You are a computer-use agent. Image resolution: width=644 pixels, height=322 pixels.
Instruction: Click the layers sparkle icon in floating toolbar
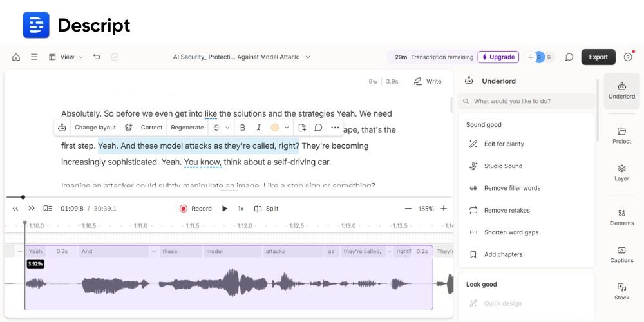coord(129,128)
